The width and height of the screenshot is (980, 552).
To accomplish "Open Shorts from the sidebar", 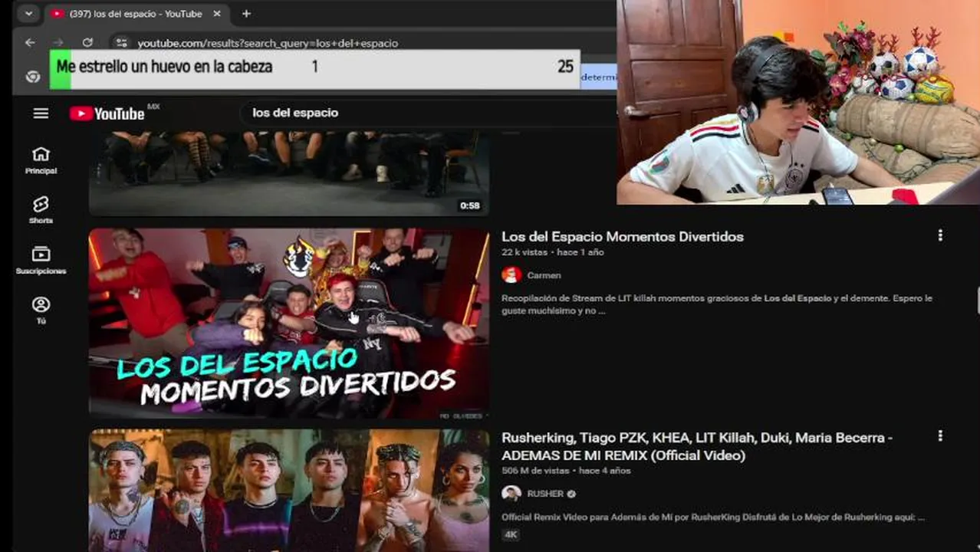I will pyautogui.click(x=41, y=210).
